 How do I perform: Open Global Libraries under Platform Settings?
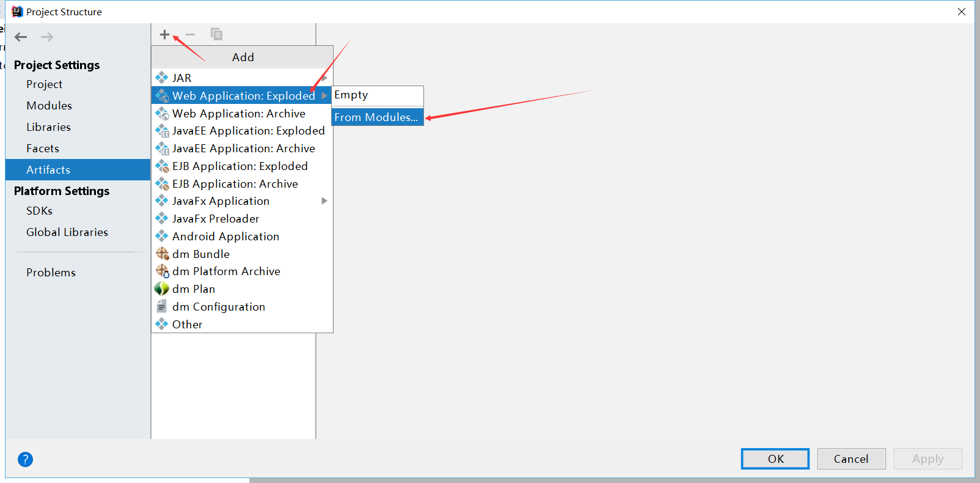tap(78, 232)
